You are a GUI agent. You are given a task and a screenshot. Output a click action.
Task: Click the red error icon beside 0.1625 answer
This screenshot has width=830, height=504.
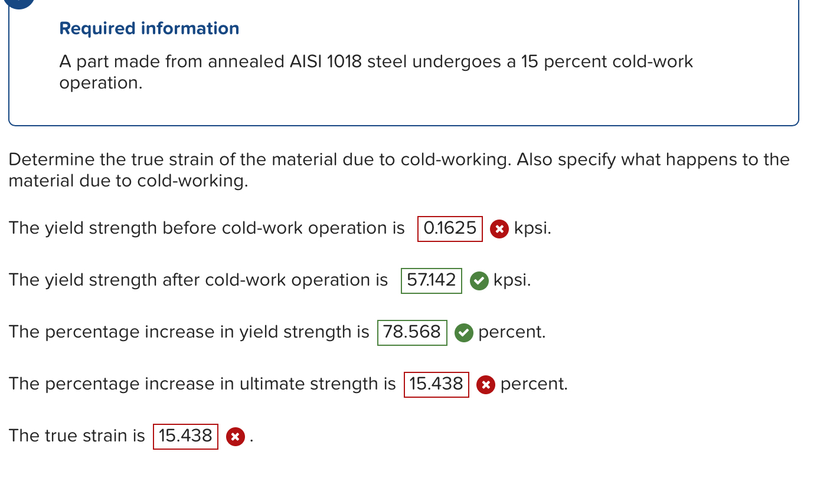coord(499,228)
